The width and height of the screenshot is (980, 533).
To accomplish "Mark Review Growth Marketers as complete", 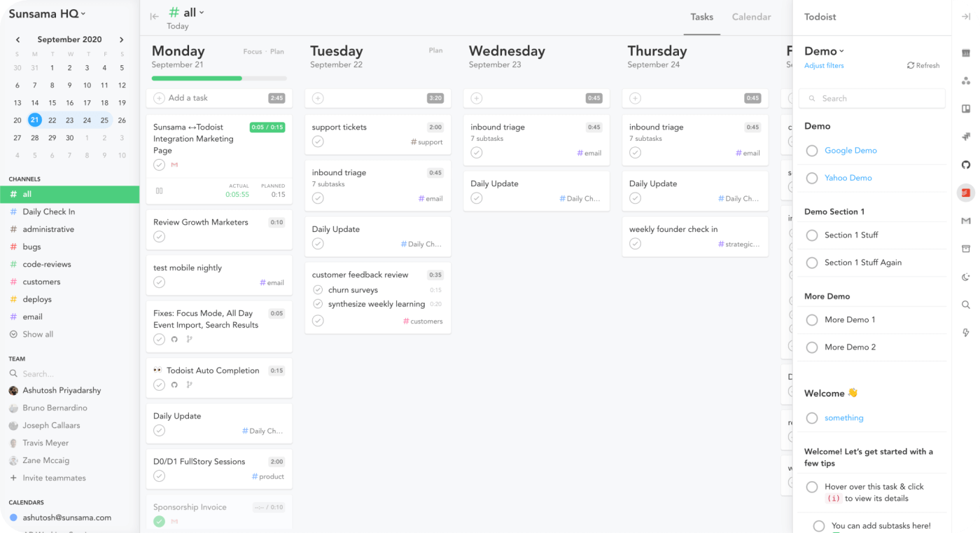I will (x=160, y=237).
